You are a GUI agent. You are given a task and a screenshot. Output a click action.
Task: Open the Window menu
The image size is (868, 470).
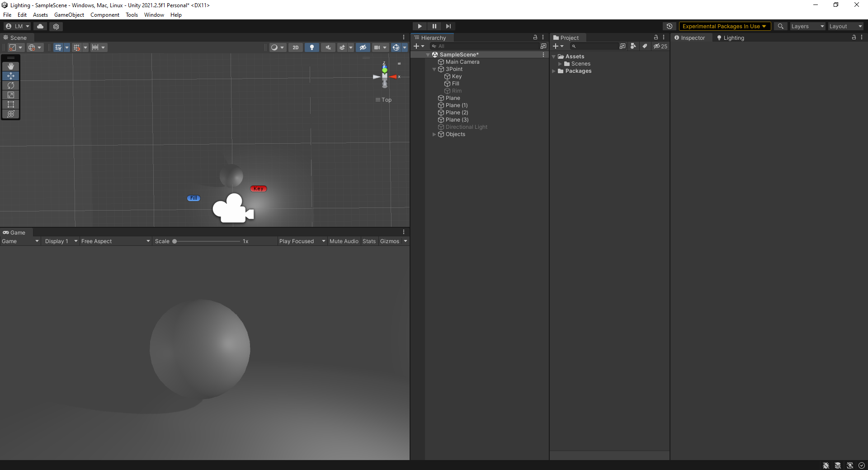pyautogui.click(x=154, y=15)
